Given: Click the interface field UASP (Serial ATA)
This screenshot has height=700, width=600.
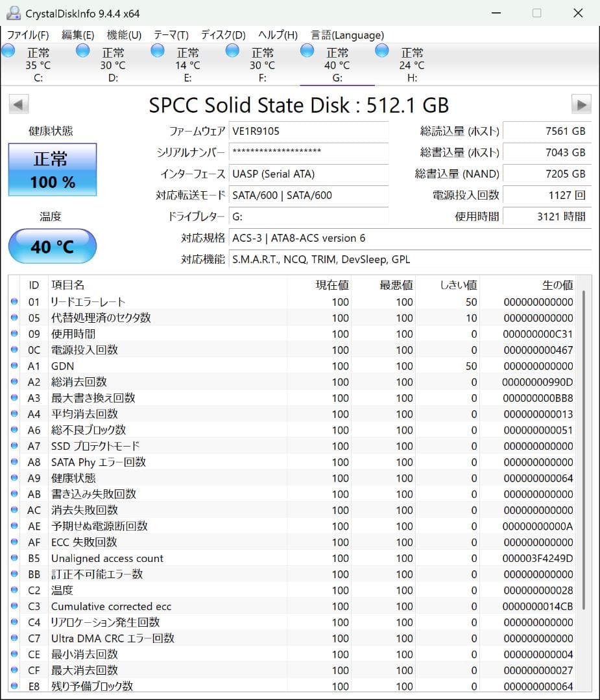Looking at the screenshot, I should (309, 174).
